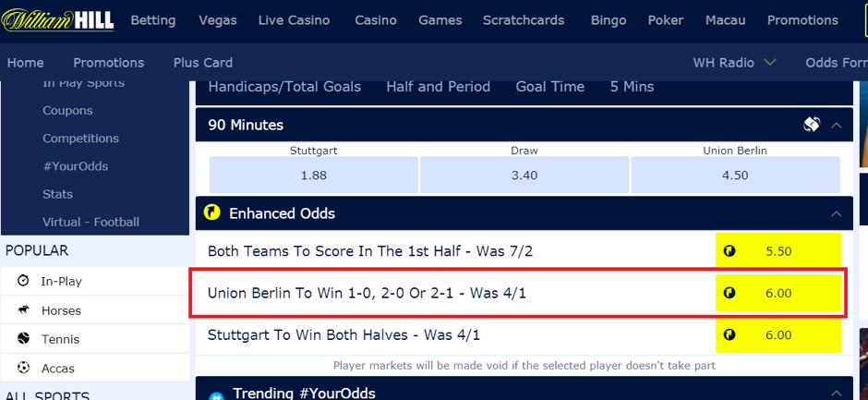Collapse the Trending #YourOdds section
The image size is (868, 400).
click(837, 393)
